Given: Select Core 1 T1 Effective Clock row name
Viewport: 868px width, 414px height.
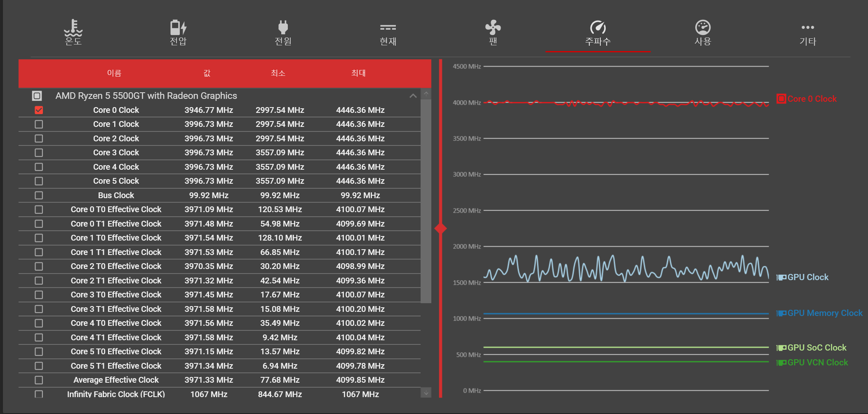Looking at the screenshot, I should (116, 252).
